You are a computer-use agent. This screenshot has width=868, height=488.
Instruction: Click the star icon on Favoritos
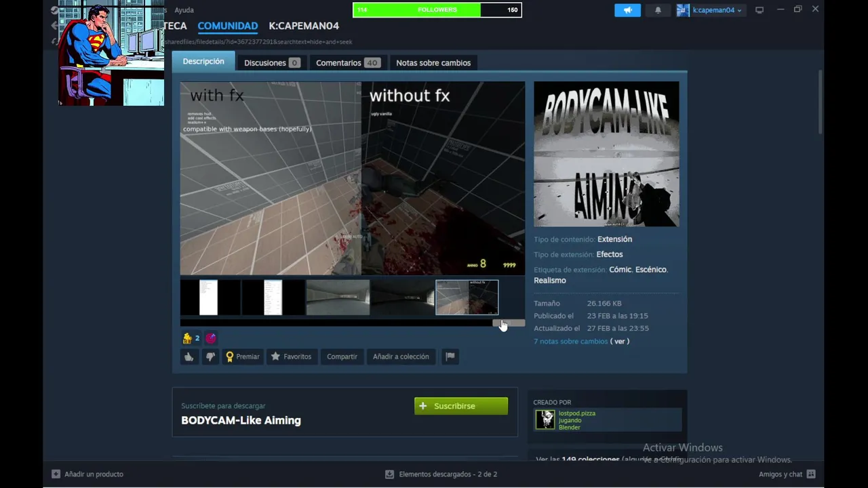tap(275, 357)
